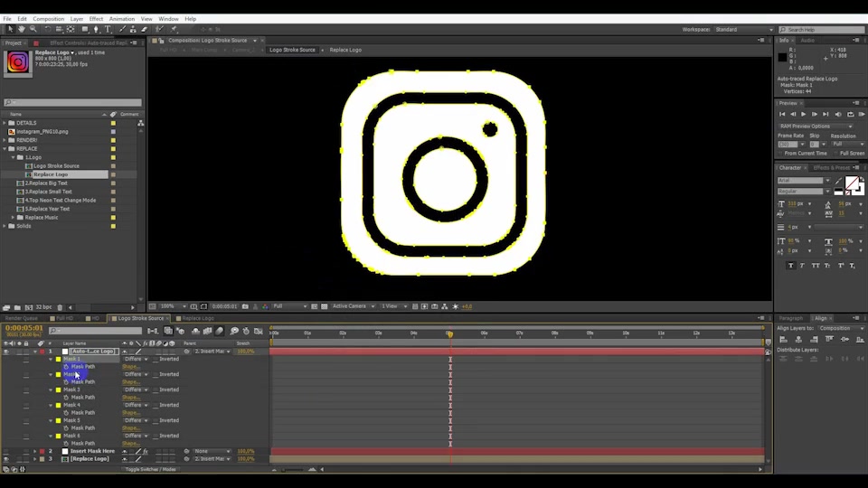The width and height of the screenshot is (868, 488).
Task: Expand the Insert Mask Here layer
Action: [x=35, y=452]
